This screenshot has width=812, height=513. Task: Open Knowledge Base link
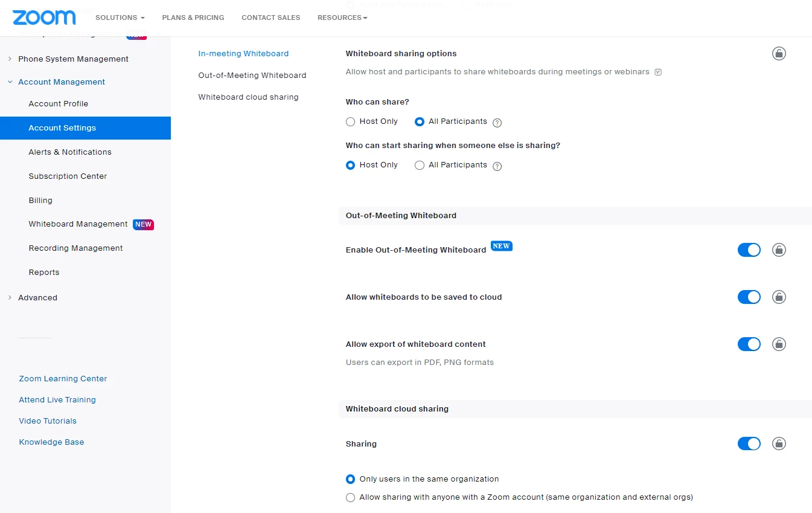51,442
